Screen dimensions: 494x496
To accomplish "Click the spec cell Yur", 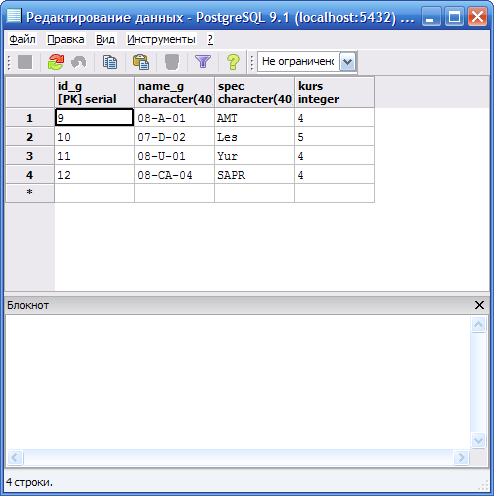I will tap(255, 155).
